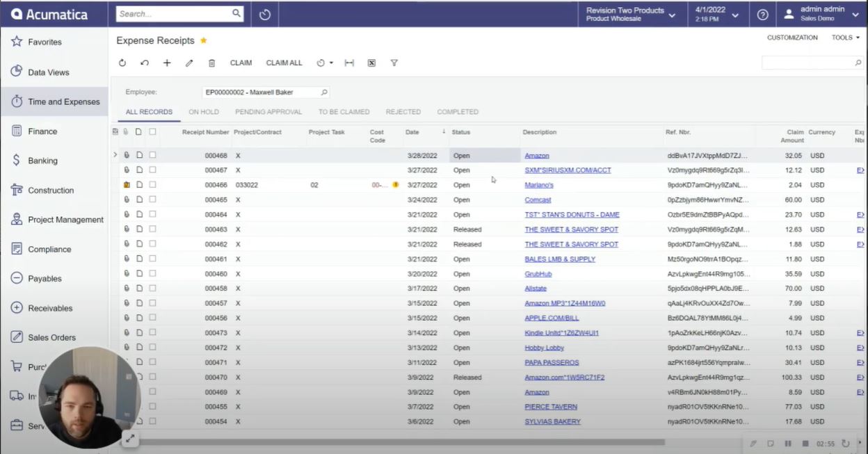This screenshot has height=454, width=868.
Task: Switch to the REJECTED tab
Action: 403,112
